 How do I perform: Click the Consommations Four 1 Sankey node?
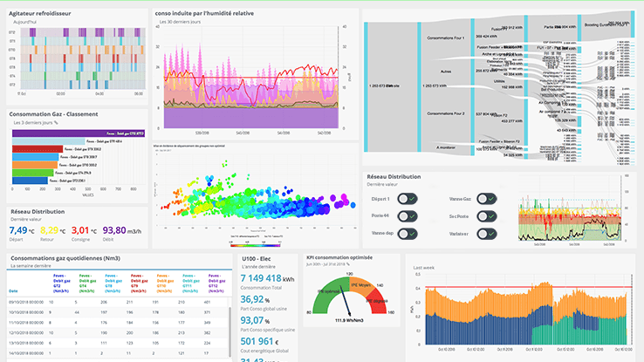(x=446, y=38)
